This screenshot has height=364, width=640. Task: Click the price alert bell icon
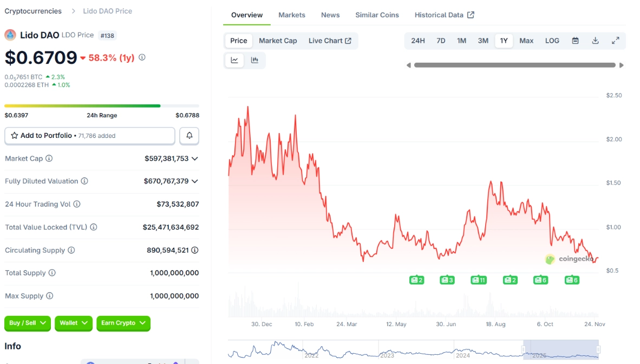189,136
